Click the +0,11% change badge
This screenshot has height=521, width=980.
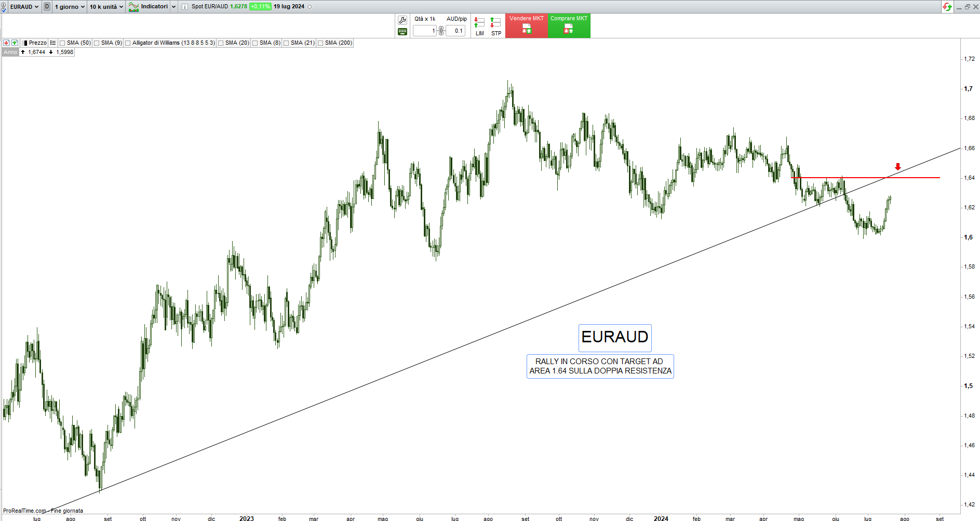point(260,7)
